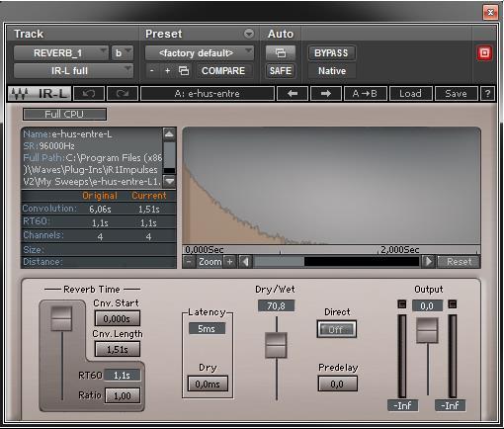Screen dimensions: 504x429
Task: Zoom out the impulse graph with minus
Action: point(189,262)
